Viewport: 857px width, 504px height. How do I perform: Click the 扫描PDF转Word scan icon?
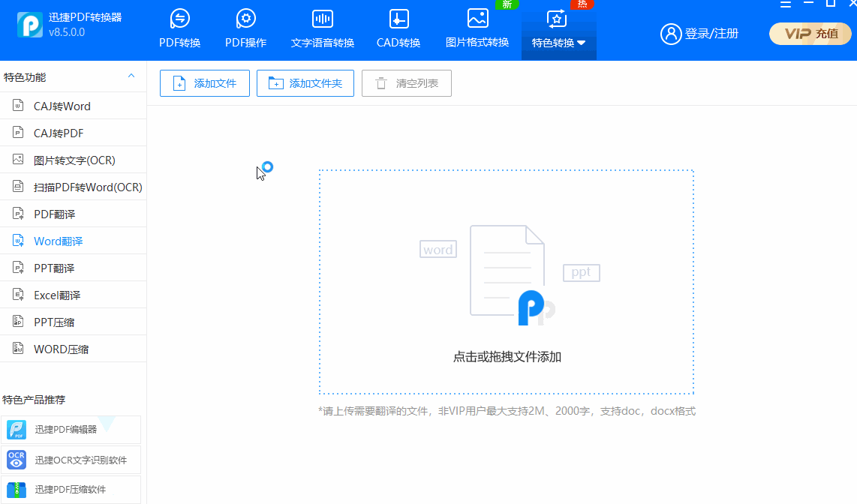coord(18,186)
